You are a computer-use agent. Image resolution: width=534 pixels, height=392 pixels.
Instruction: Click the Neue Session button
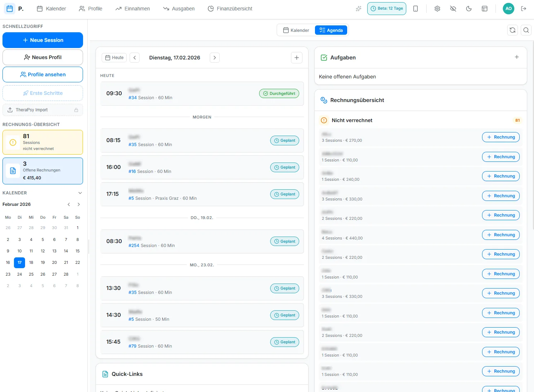(x=43, y=40)
